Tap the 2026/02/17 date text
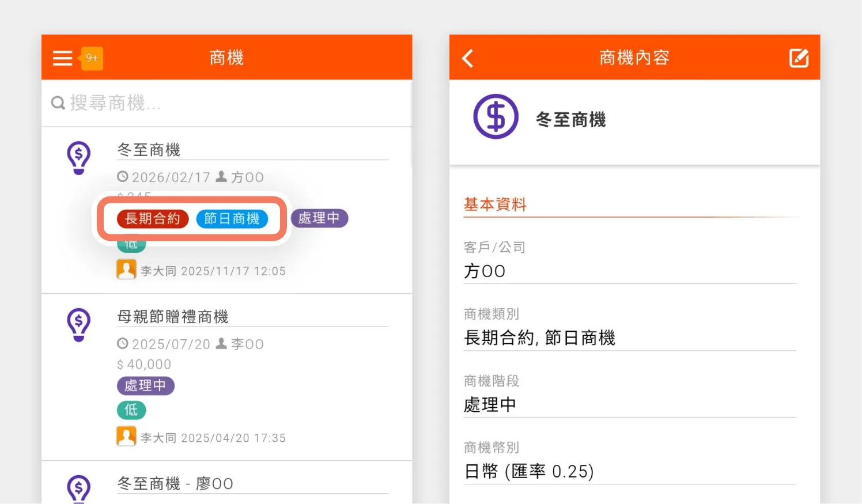 pos(171,177)
